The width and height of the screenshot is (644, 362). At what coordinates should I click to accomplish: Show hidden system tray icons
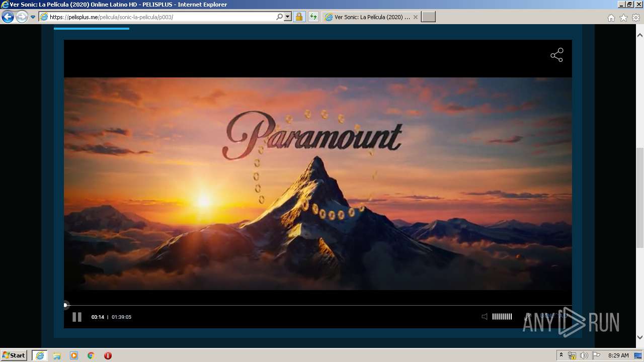pyautogui.click(x=561, y=355)
